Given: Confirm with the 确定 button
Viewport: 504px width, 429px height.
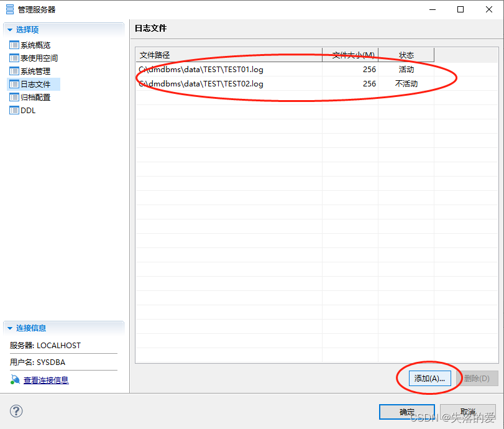Looking at the screenshot, I should 407,412.
